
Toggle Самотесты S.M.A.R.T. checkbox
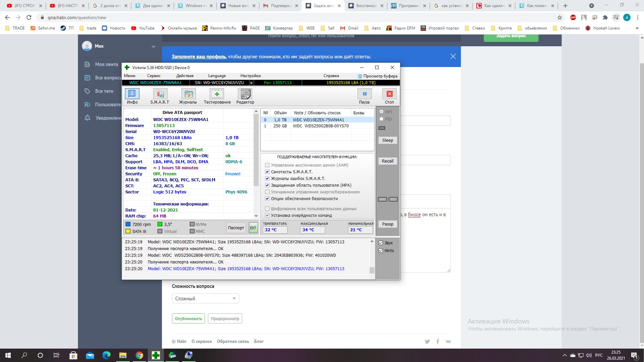267,172
